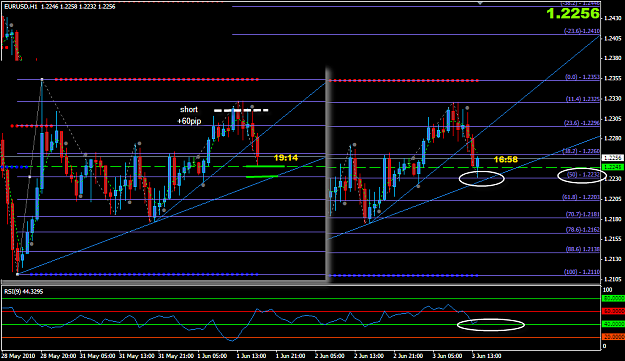Click the 1 Jun 13:00 time axis label
Screen dimensions: 625x361
point(252,356)
